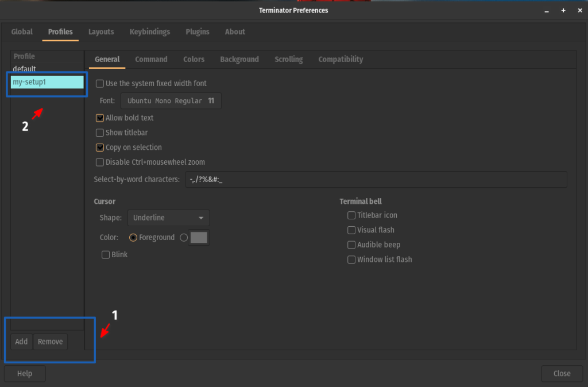Click the select-by-word characters input field
The width and height of the screenshot is (588, 387).
click(376, 179)
